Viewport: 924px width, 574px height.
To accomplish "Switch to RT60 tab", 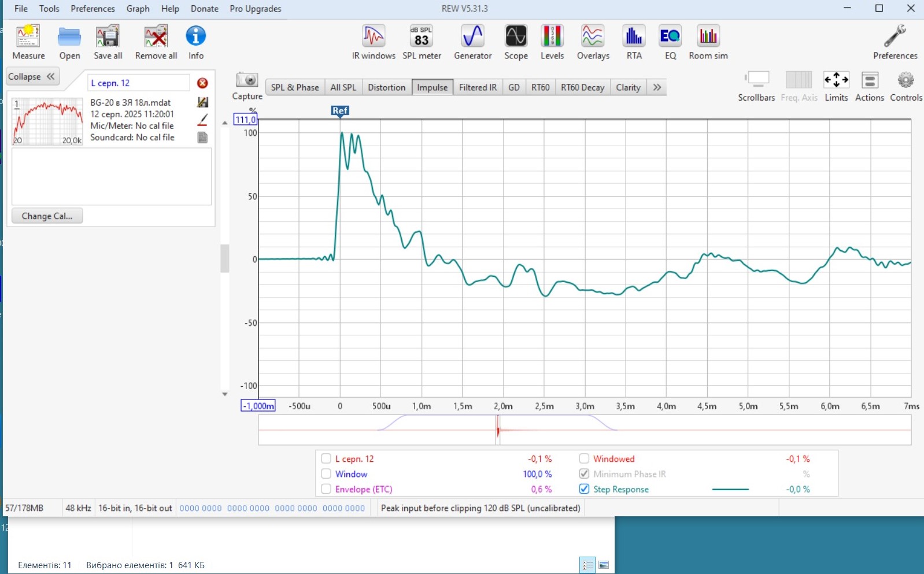I will point(541,87).
